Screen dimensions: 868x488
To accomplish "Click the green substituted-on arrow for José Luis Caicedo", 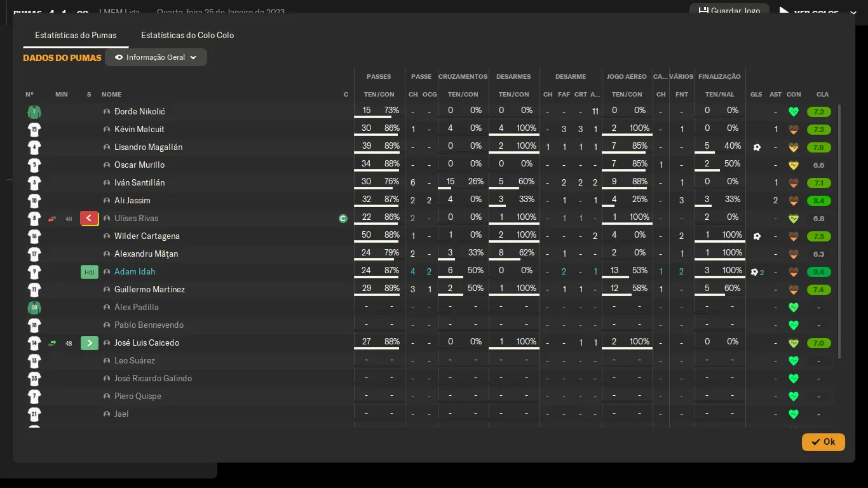I will coord(90,343).
